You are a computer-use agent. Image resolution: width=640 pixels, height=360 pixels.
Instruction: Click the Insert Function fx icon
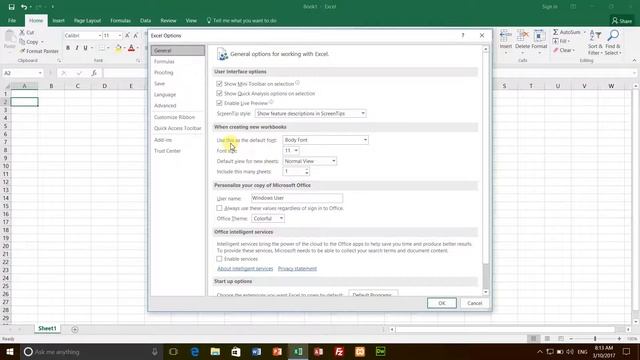94,73
